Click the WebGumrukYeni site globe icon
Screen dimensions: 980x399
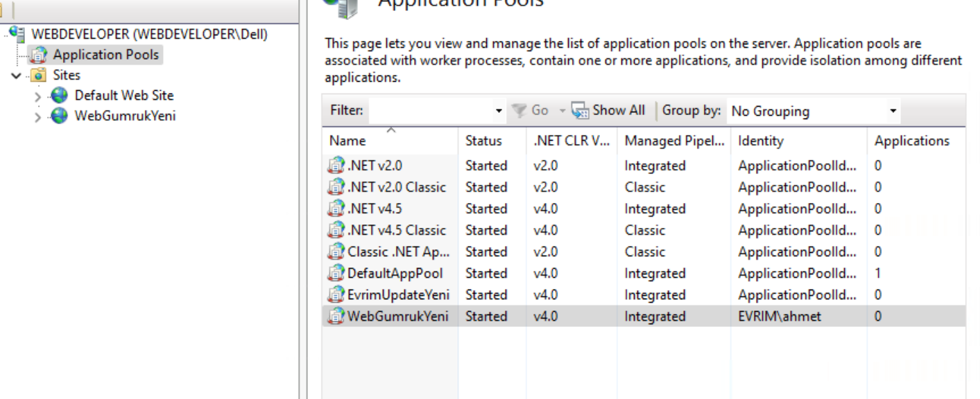60,116
